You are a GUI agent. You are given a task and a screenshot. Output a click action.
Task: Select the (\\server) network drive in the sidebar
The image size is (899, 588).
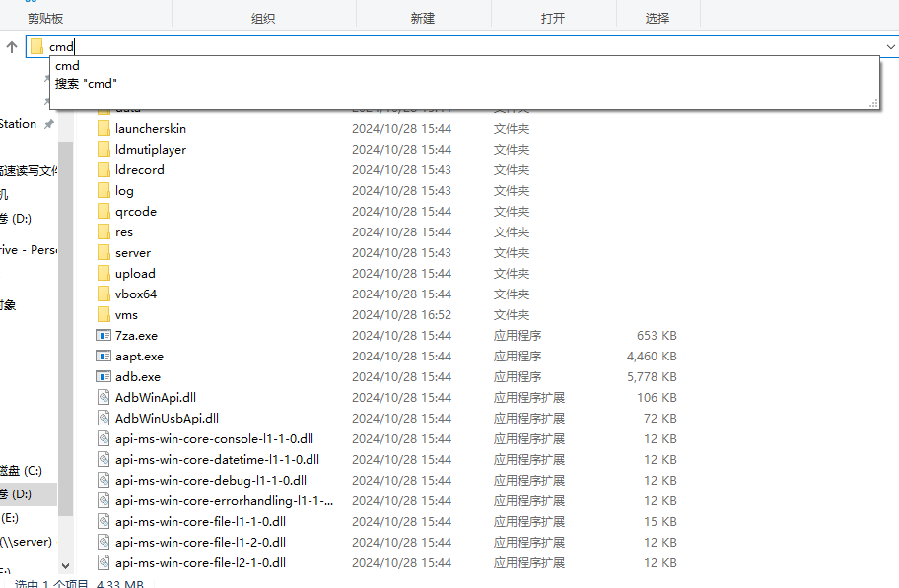pos(27,542)
